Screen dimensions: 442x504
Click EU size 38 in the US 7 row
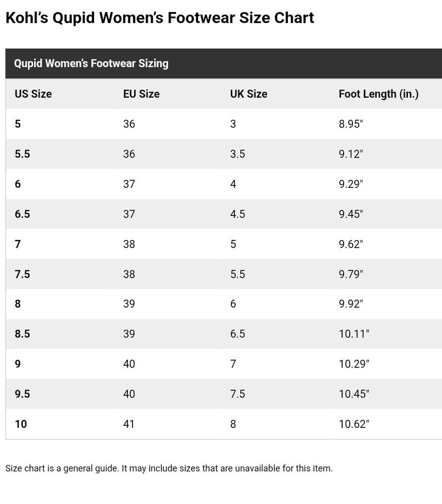point(129,244)
